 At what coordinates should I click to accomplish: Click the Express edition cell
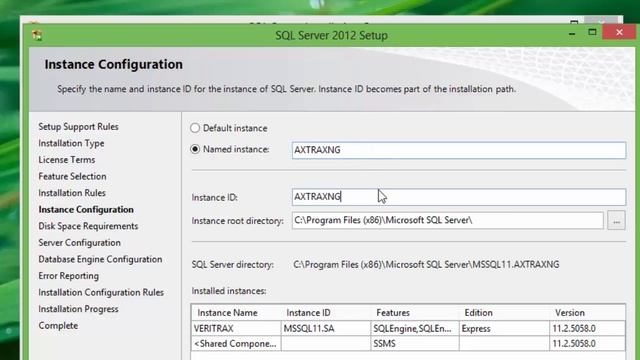click(x=504, y=329)
